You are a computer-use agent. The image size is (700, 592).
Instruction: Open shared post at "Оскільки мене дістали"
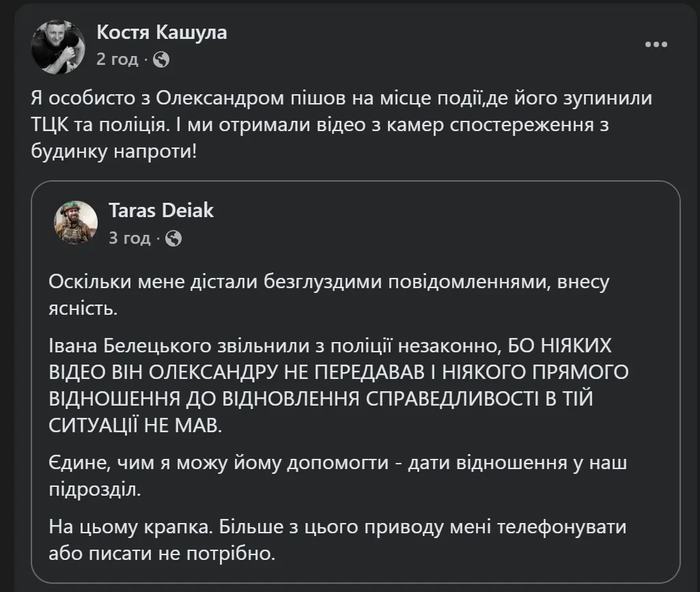click(328, 283)
